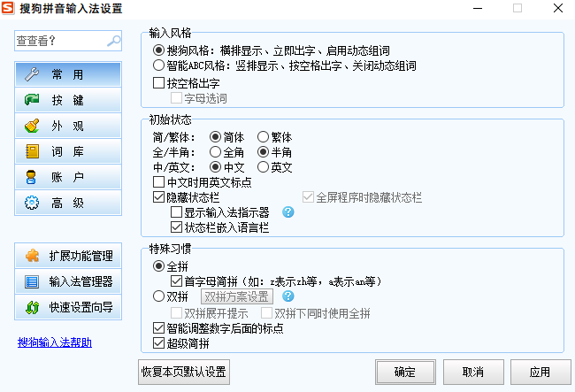Viewport: 575px width, 392px height.
Task: Close the 搜狗拼音输入法设置 window
Action: [558, 8]
